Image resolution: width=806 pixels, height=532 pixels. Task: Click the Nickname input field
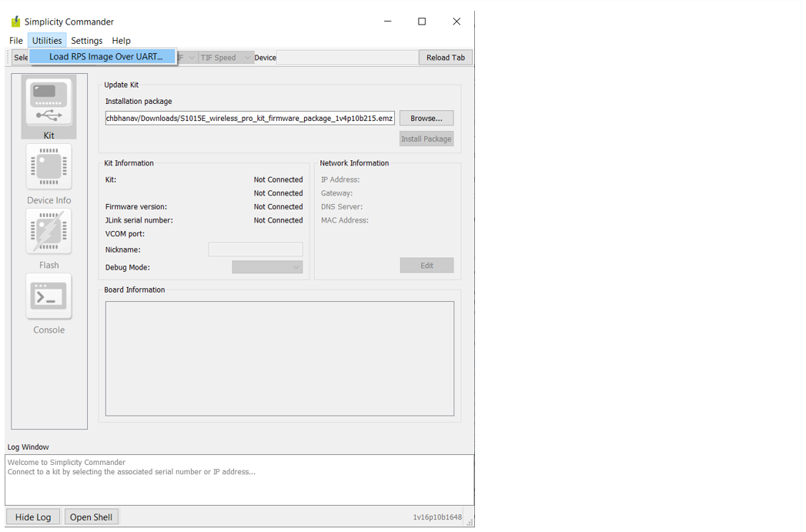[255, 249]
